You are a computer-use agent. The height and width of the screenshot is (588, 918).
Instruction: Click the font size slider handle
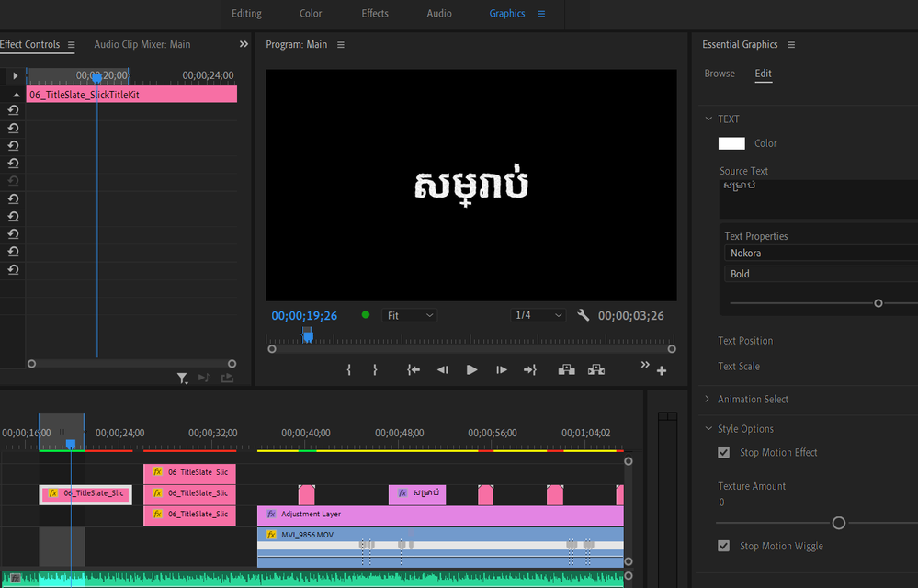coord(878,303)
